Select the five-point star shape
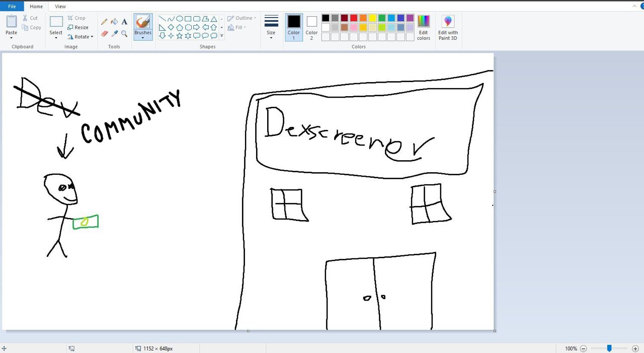644x353 pixels. click(x=180, y=36)
